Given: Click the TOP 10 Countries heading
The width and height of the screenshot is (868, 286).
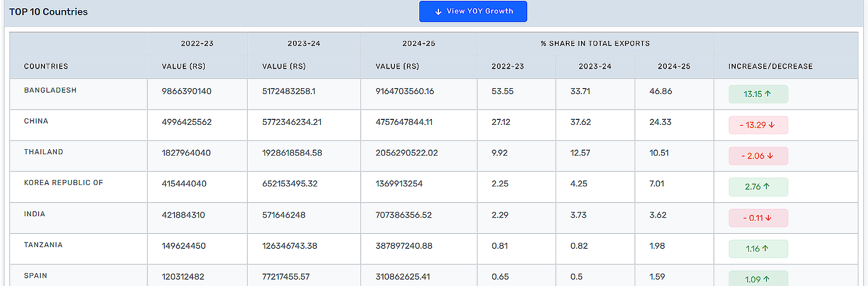Looking at the screenshot, I should tap(48, 12).
